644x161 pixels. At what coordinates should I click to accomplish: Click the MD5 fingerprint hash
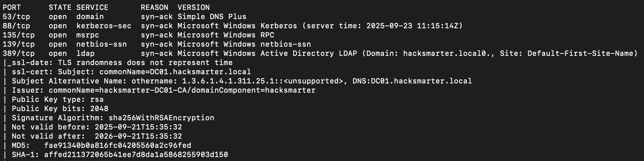coord(117,145)
